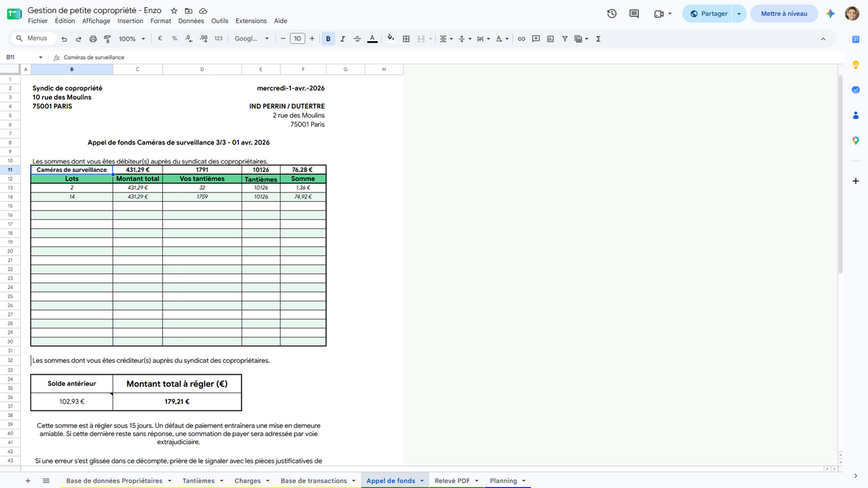Add a comment from the toolbar
Image resolution: width=868 pixels, height=488 pixels.
click(536, 39)
